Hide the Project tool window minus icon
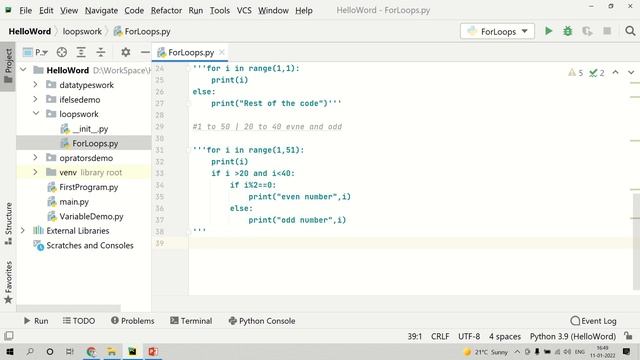The image size is (640, 360). click(145, 52)
